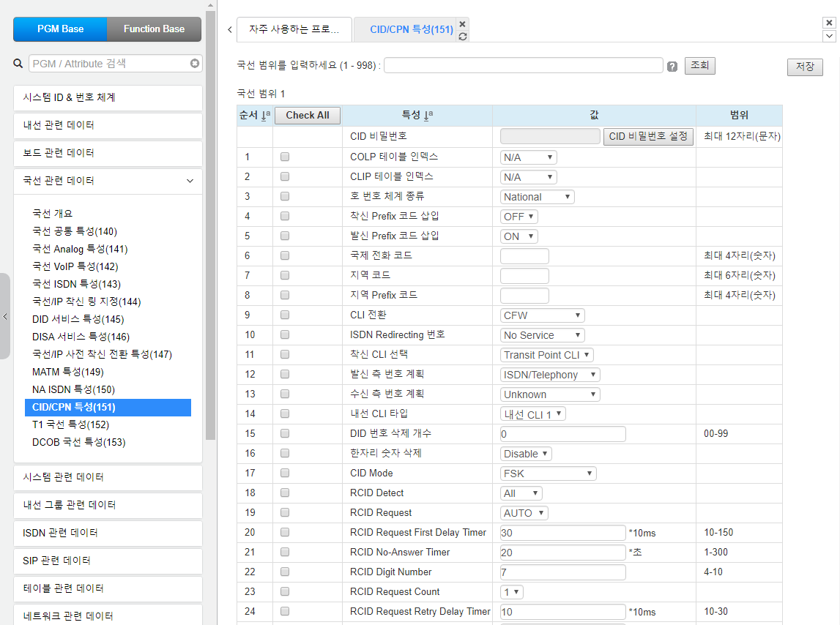Click CID 비밀번호 설정 button
This screenshot has height=625, width=840.
coord(648,137)
